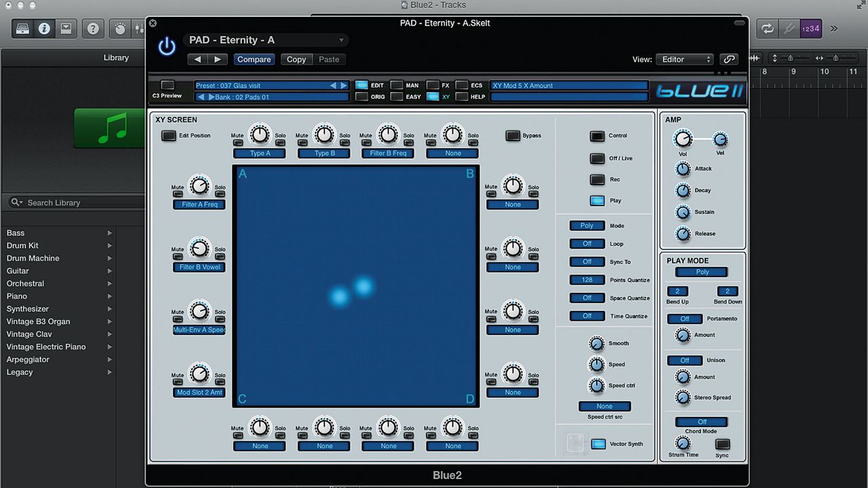Click the Strum Time knob
The image size is (868, 488).
[683, 443]
